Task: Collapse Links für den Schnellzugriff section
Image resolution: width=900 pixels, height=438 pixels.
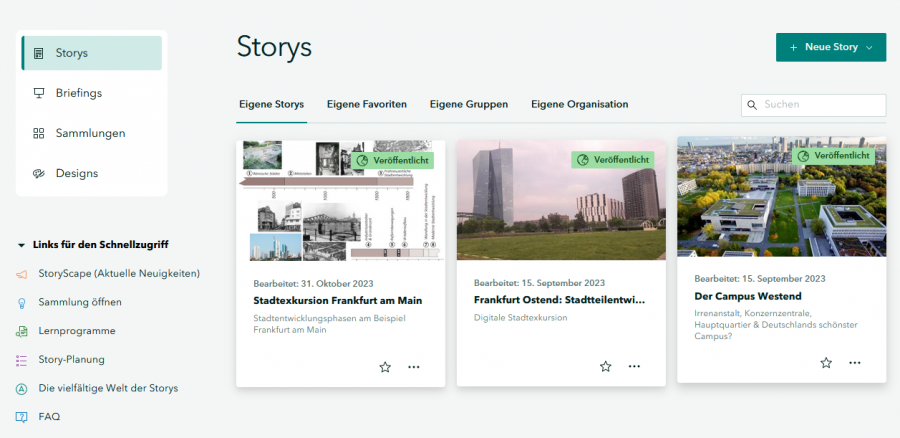Action: 21,245
